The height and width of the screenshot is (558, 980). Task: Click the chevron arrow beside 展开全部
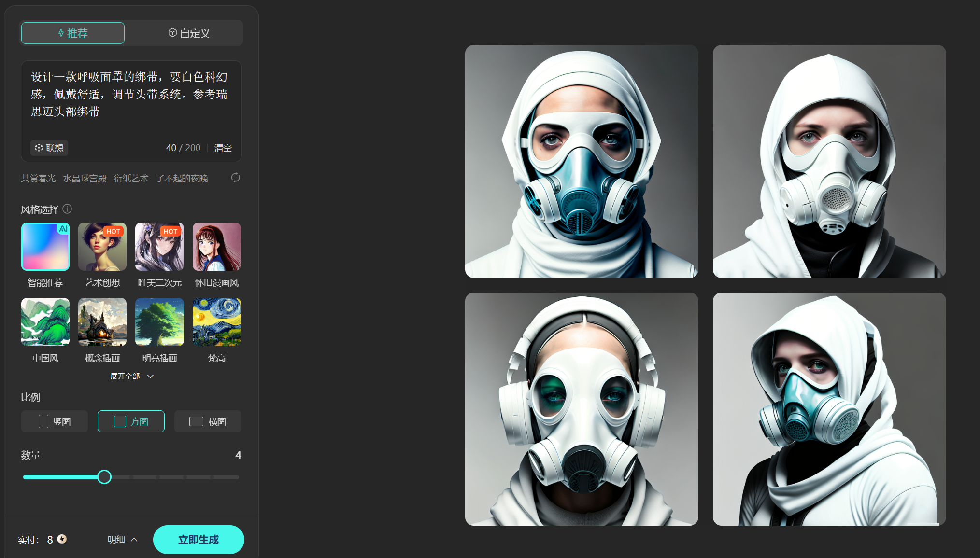[x=150, y=376]
